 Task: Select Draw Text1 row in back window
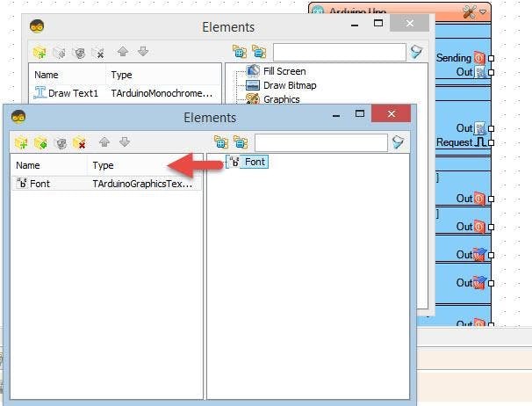125,93
